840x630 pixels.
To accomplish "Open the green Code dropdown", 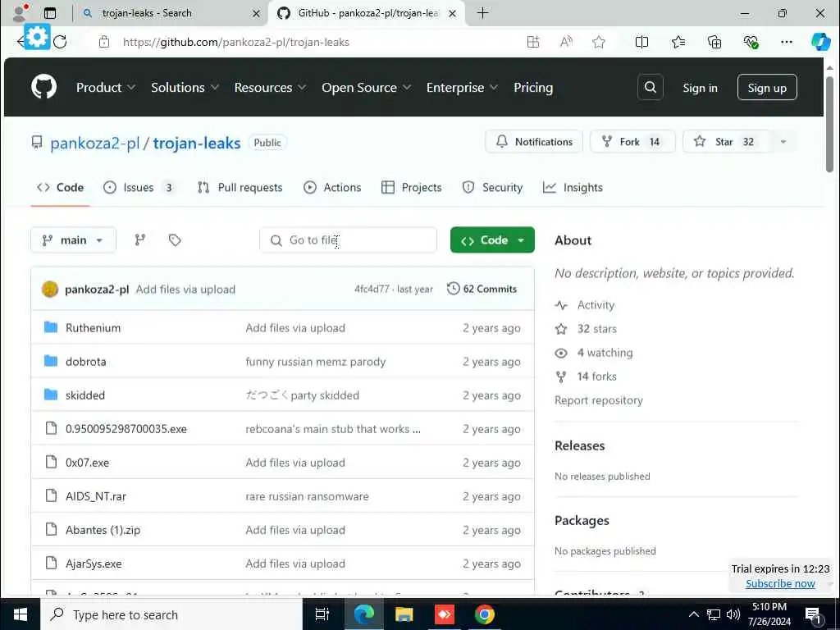I will pyautogui.click(x=492, y=240).
